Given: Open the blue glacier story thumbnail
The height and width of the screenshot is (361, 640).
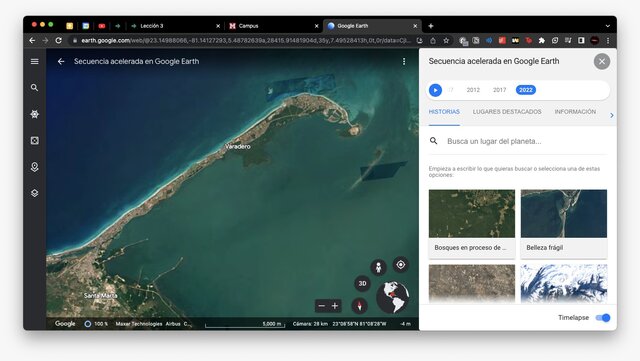Looking at the screenshot, I should pyautogui.click(x=564, y=283).
